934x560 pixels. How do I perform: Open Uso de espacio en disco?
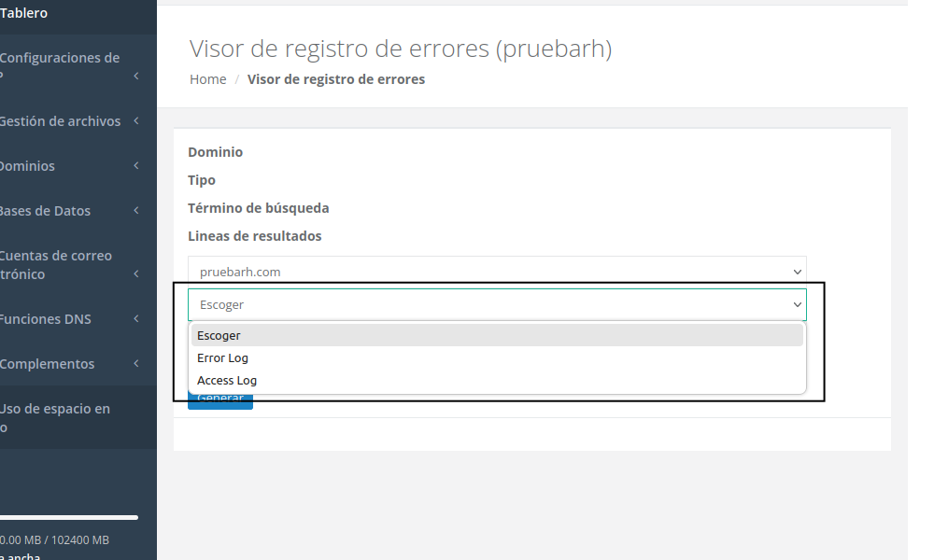(x=56, y=417)
